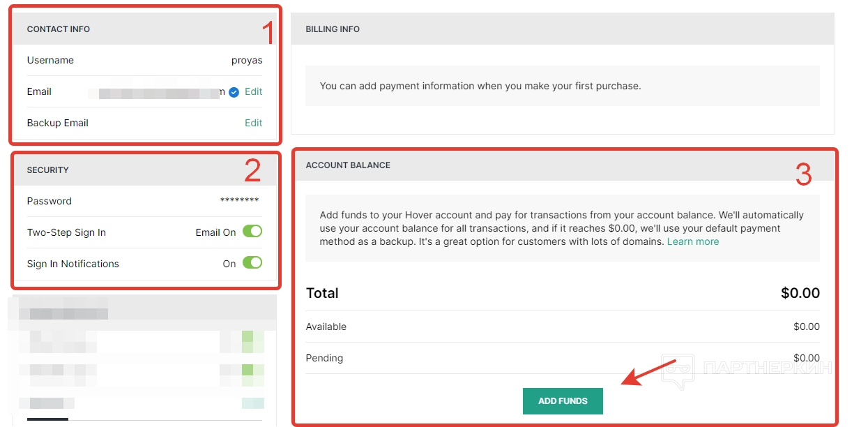Click the Contact Info section header
This screenshot has width=868, height=427.
pos(59,29)
